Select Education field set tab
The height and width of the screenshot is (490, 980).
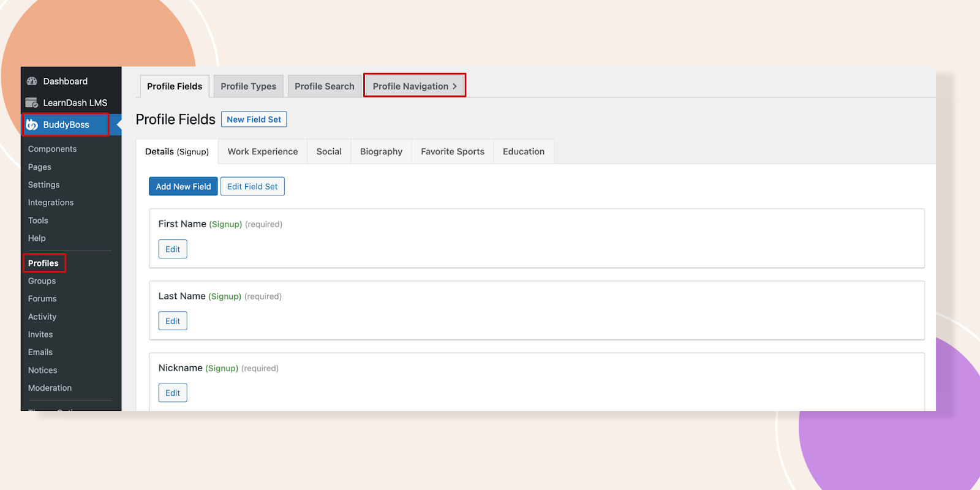[524, 151]
